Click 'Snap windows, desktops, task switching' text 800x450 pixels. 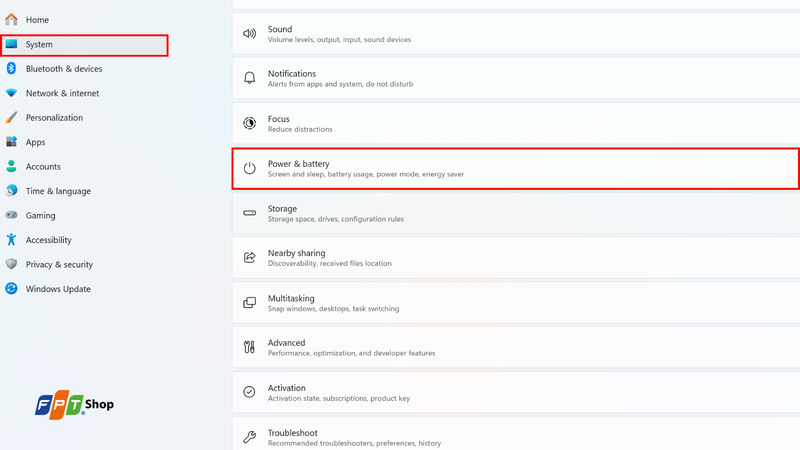pos(333,309)
